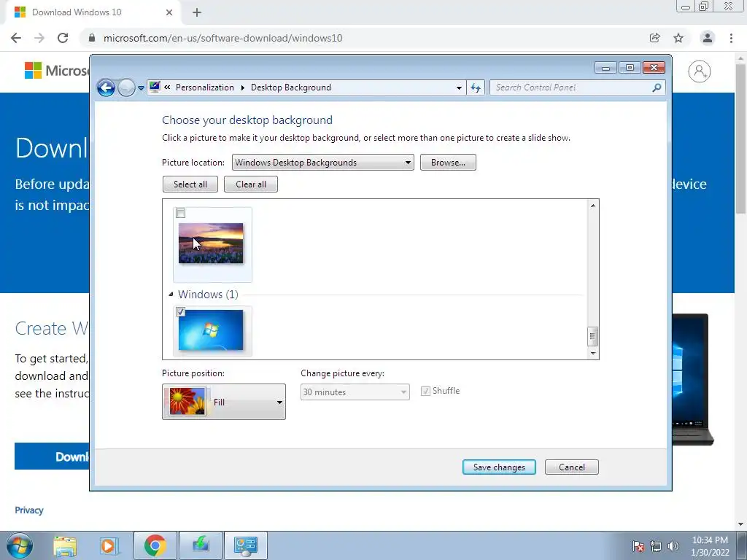This screenshot has width=747, height=560.
Task: Open Chrome profile avatar
Action: tap(708, 38)
